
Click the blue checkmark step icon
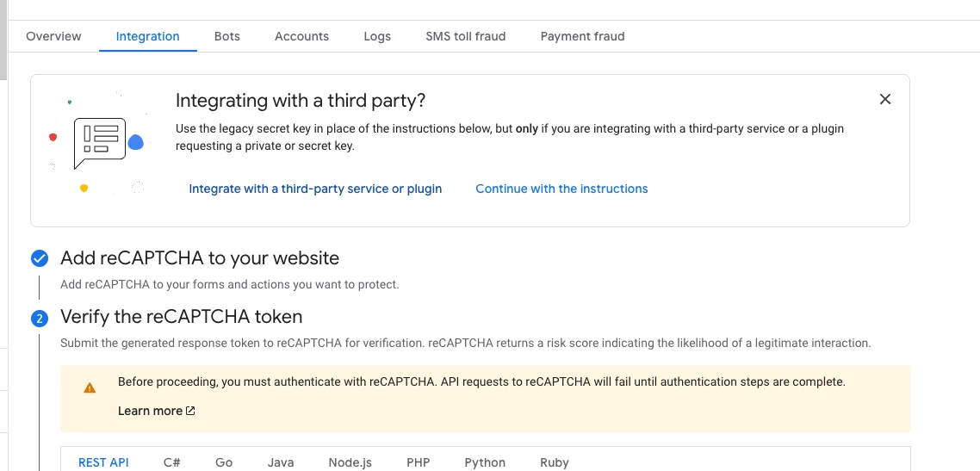(x=40, y=258)
